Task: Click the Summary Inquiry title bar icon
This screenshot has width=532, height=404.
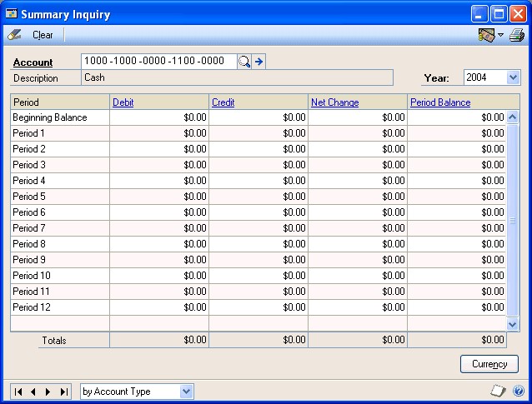Action: click(x=11, y=14)
